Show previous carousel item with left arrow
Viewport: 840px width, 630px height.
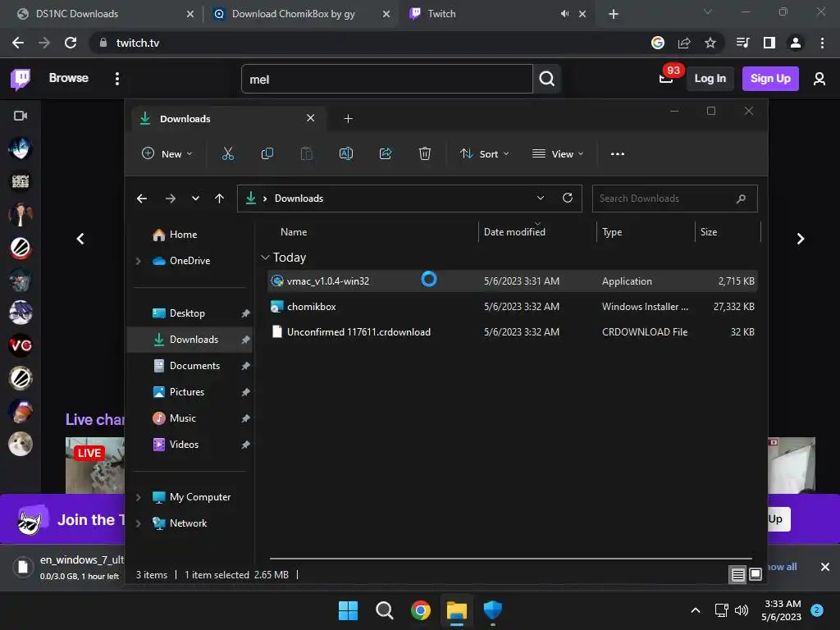coord(80,239)
